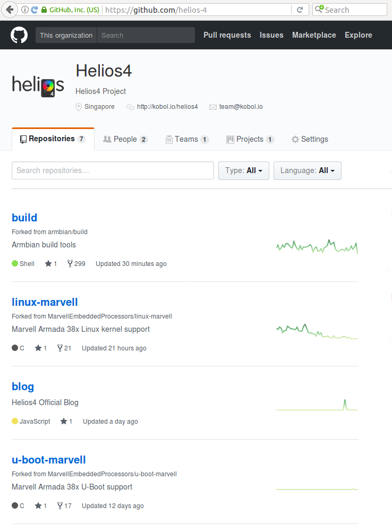Click 'Updated 30 minutes ago' text

pyautogui.click(x=131, y=264)
